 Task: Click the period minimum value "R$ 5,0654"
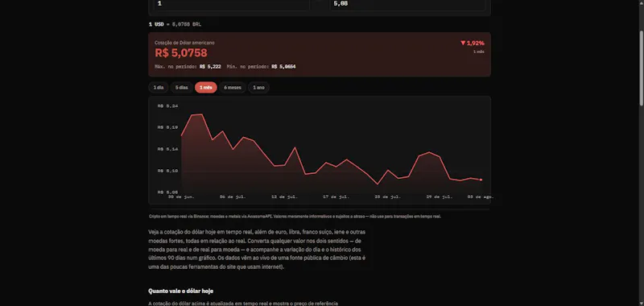tap(283, 67)
